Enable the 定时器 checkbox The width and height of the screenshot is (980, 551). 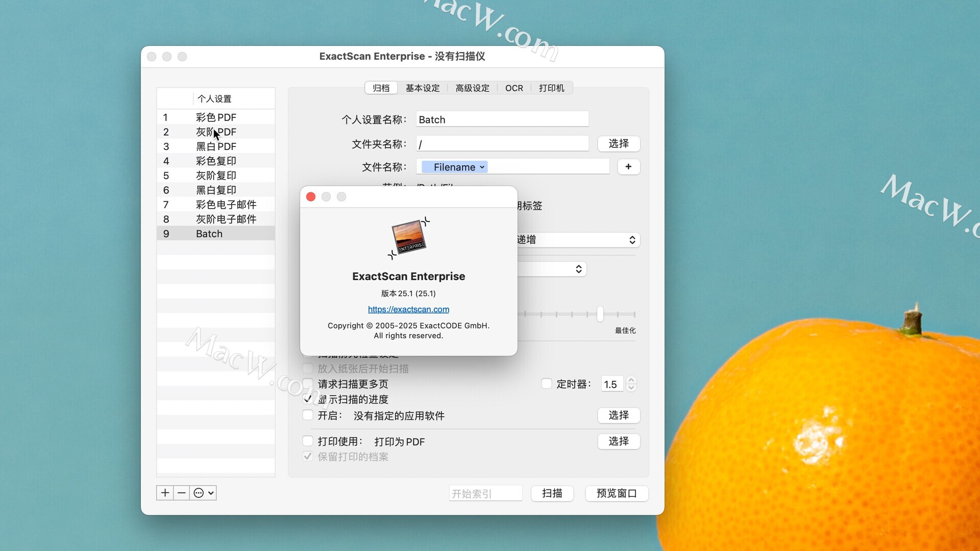point(547,384)
